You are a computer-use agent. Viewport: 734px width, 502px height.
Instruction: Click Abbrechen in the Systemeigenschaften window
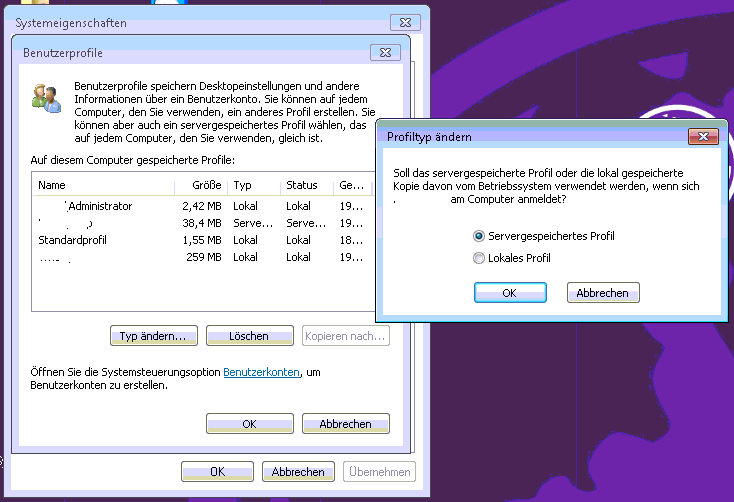pyautogui.click(x=298, y=472)
